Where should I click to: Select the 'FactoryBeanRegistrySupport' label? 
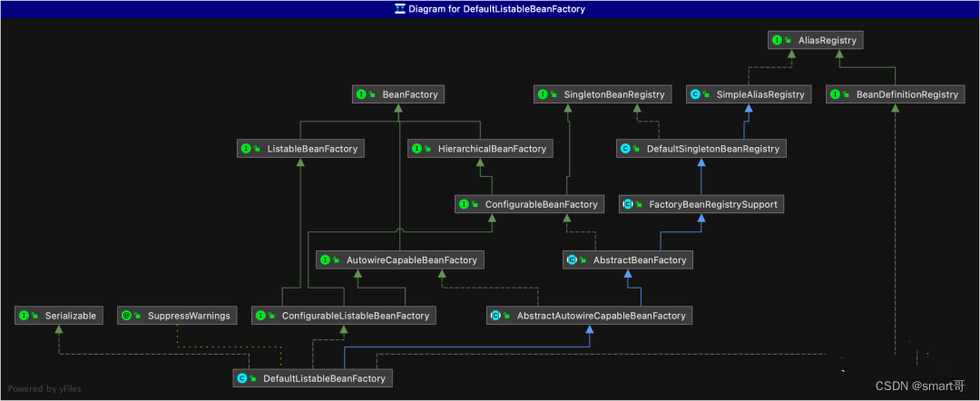712,204
